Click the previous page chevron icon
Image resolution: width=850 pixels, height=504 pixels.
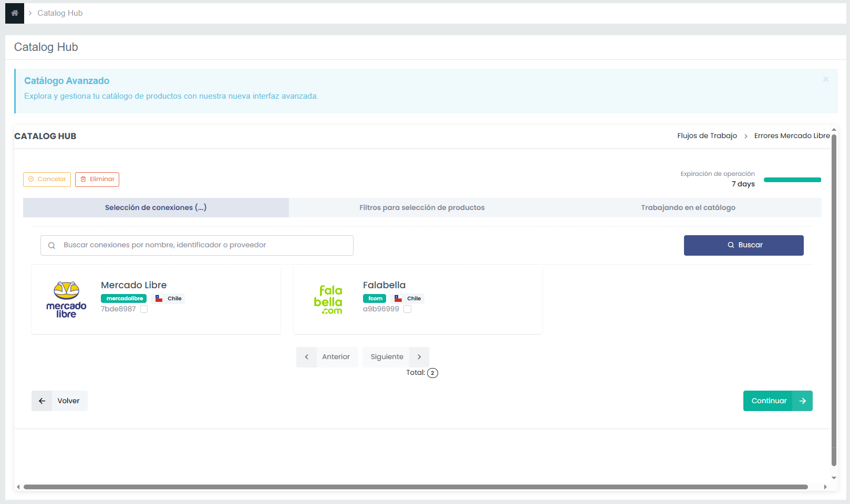tap(307, 357)
